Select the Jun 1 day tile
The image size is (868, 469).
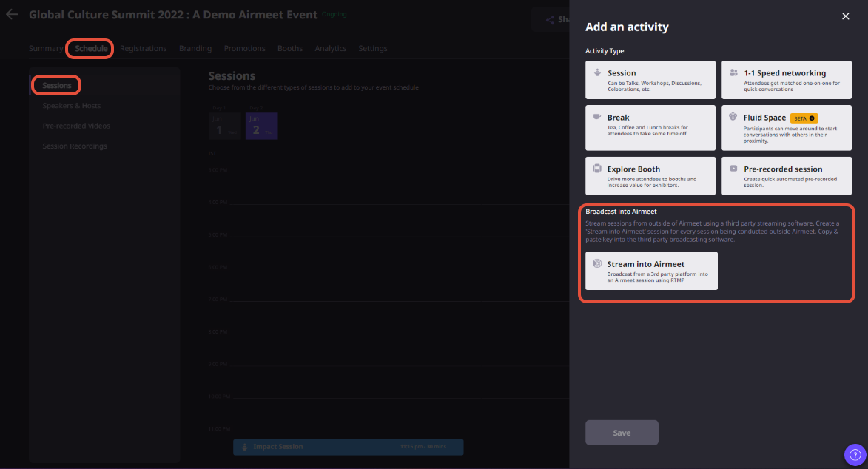[x=225, y=126]
